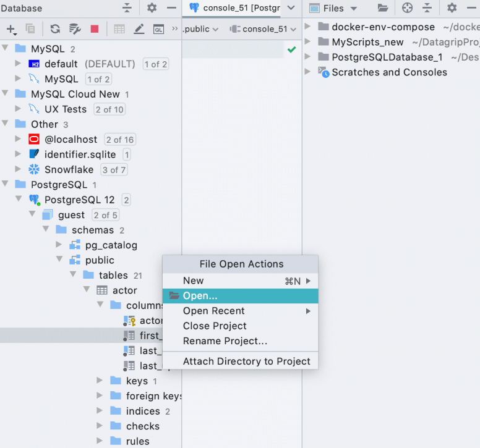This screenshot has height=448, width=480.
Task: Collapse the MySQL folder
Action: [5, 48]
